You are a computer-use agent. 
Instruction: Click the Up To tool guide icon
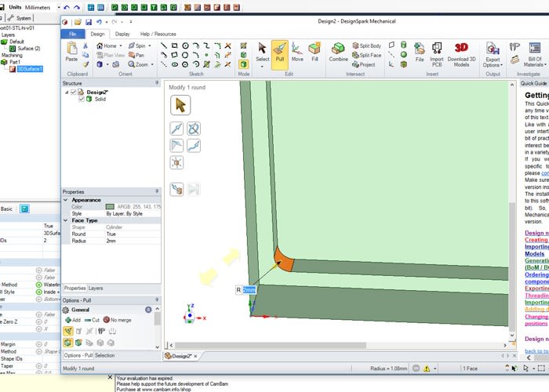(x=176, y=190)
